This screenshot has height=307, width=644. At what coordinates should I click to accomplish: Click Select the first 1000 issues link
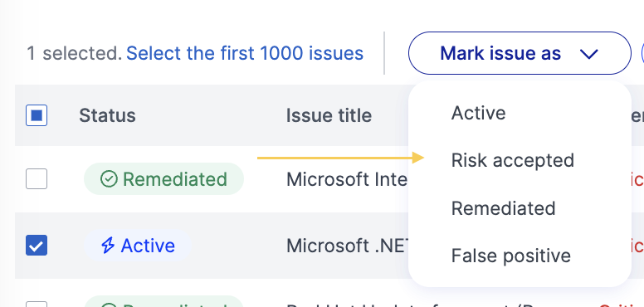point(245,53)
